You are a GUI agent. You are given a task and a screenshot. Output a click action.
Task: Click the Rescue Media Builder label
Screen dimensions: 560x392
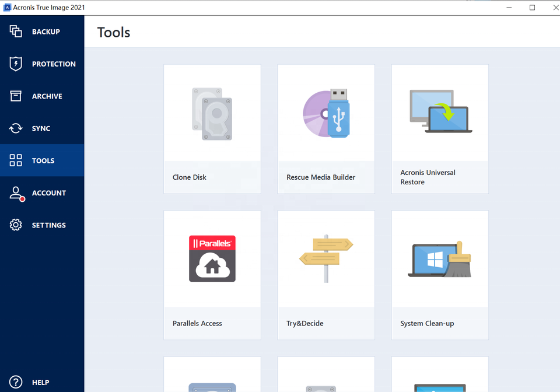[x=321, y=177]
